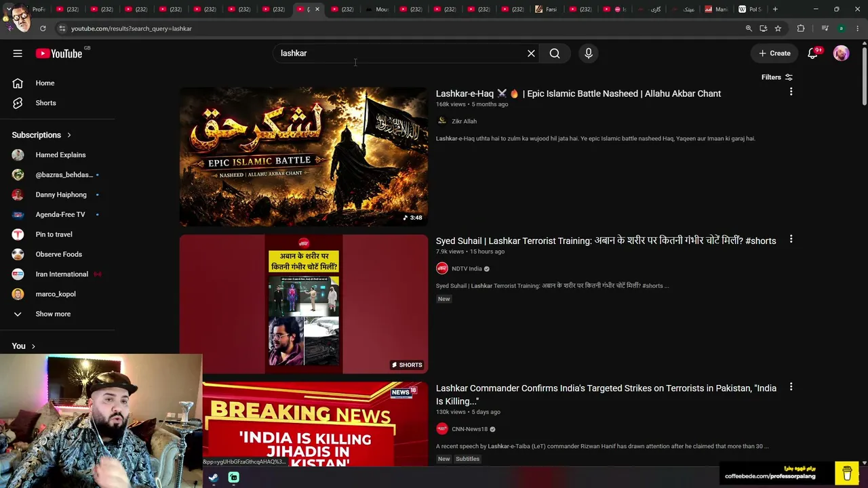The image size is (868, 488).
Task: Click the Zikr Allah channel avatar
Action: pos(442,121)
